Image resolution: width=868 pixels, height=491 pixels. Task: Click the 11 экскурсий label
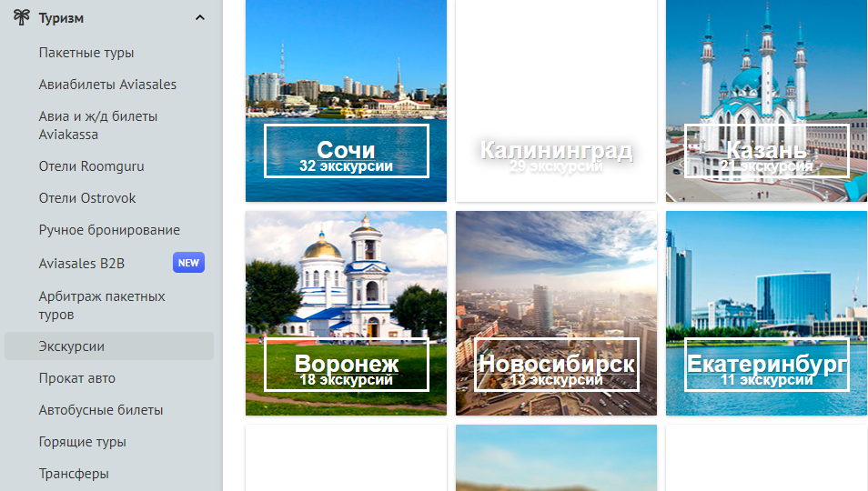click(767, 380)
